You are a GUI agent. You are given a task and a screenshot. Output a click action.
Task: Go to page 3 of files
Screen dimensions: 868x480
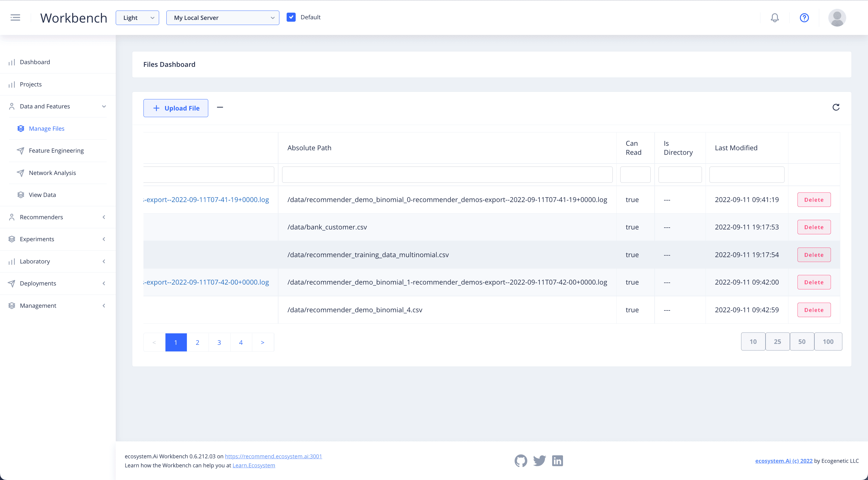point(219,342)
